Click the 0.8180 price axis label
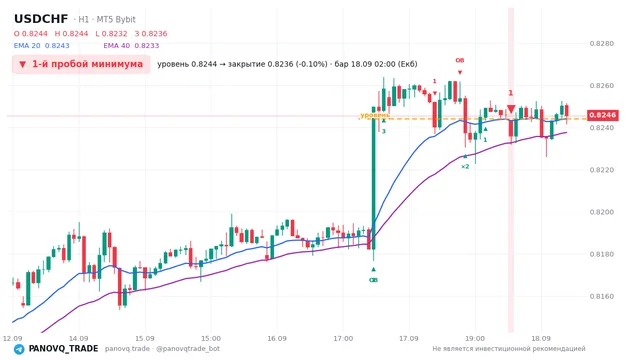Screen dimensions: 640x360 (602, 254)
